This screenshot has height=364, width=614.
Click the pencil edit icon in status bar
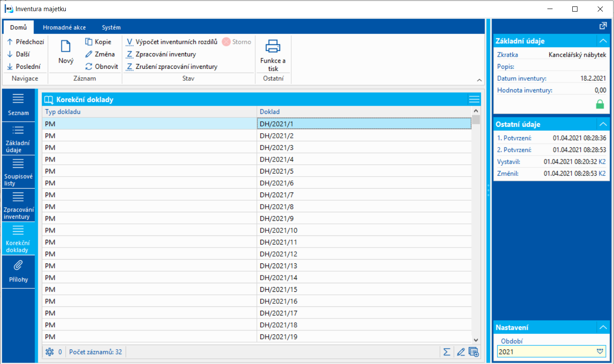461,352
